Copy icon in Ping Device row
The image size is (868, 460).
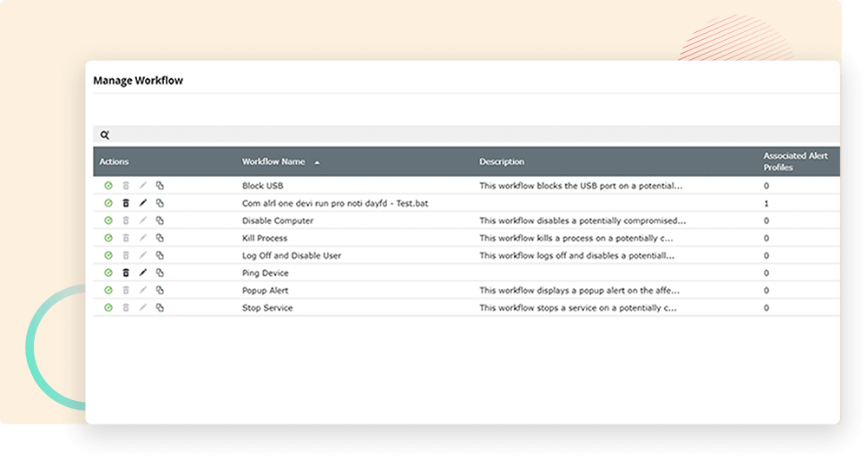point(160,273)
